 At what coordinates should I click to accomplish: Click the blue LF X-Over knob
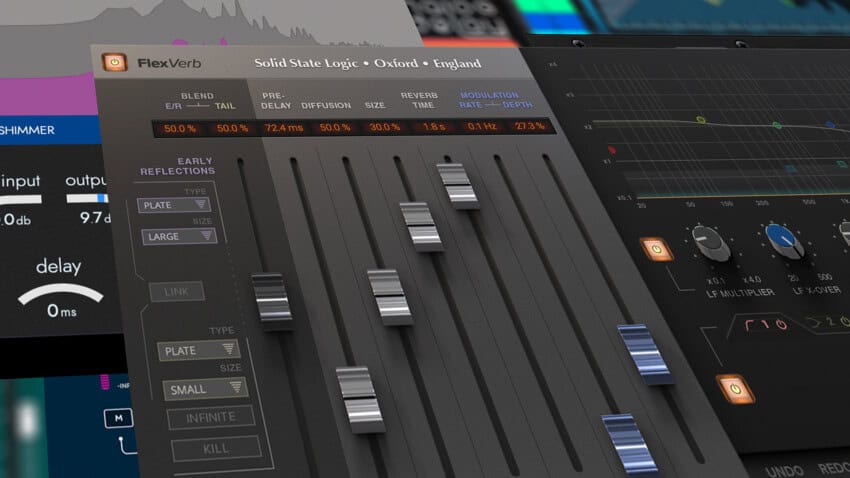[785, 241]
